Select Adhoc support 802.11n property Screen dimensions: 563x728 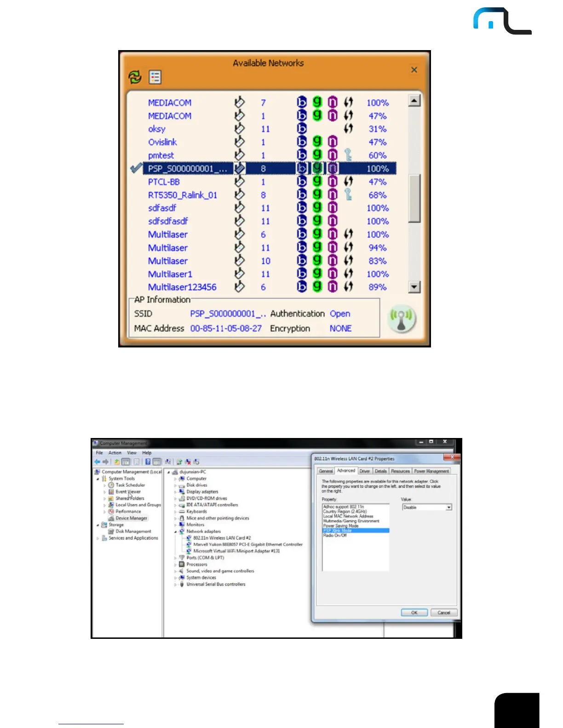(356, 506)
